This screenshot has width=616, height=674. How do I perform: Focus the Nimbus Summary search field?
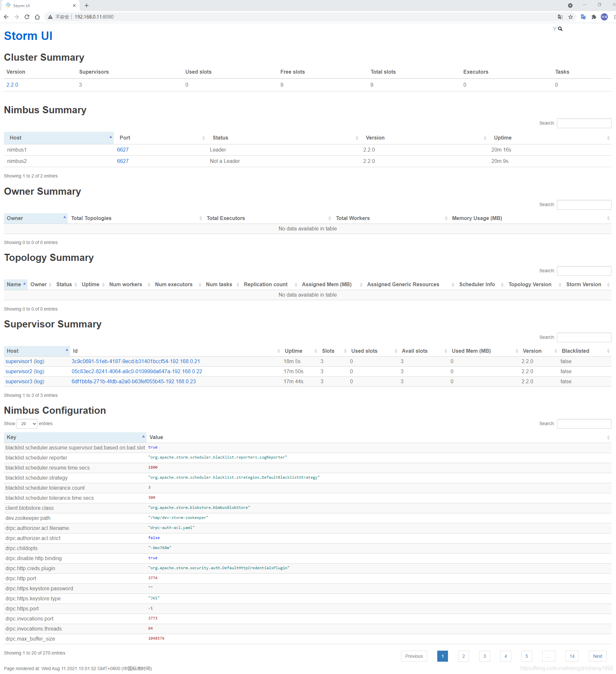(x=584, y=123)
